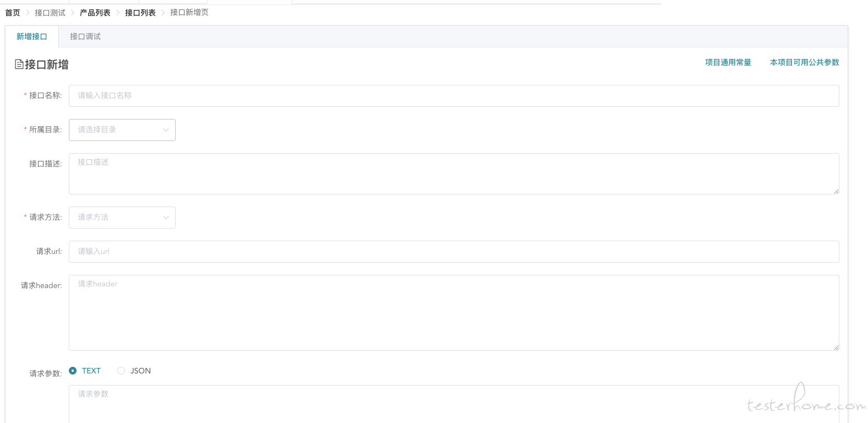This screenshot has height=423, width=868.
Task: Focus the 请求url input field
Action: [x=454, y=252]
